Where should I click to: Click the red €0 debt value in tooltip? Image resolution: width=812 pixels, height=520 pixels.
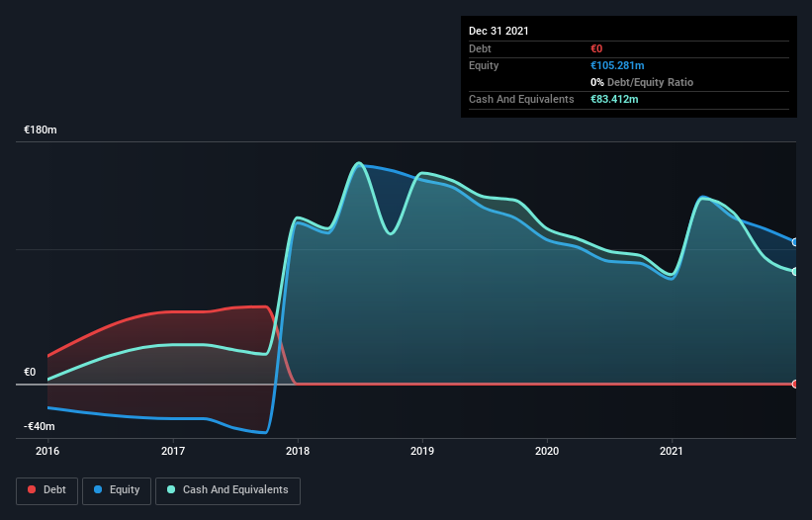click(596, 48)
